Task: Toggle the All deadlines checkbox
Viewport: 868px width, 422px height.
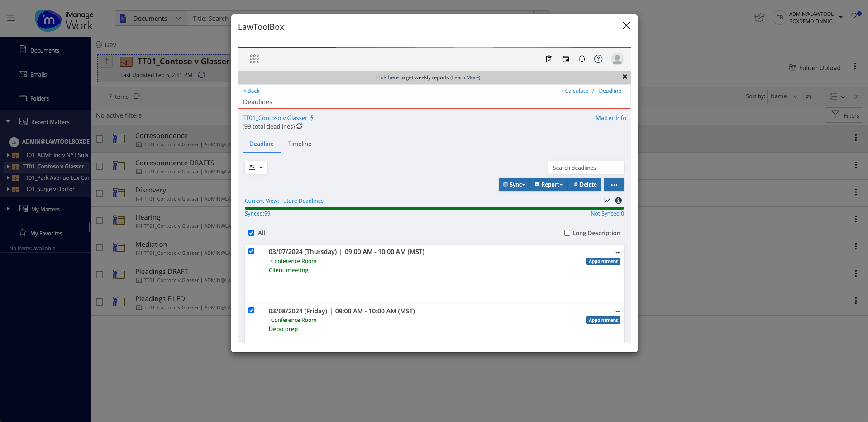Action: click(251, 233)
